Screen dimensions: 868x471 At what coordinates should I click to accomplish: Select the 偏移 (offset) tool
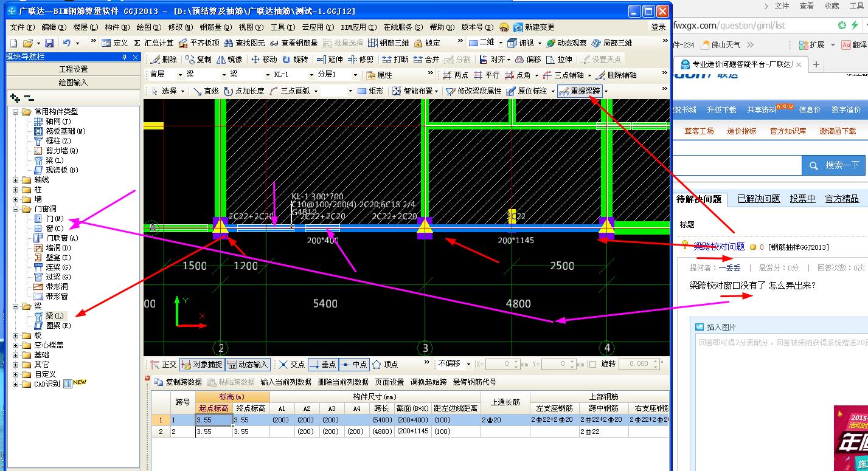(528, 59)
